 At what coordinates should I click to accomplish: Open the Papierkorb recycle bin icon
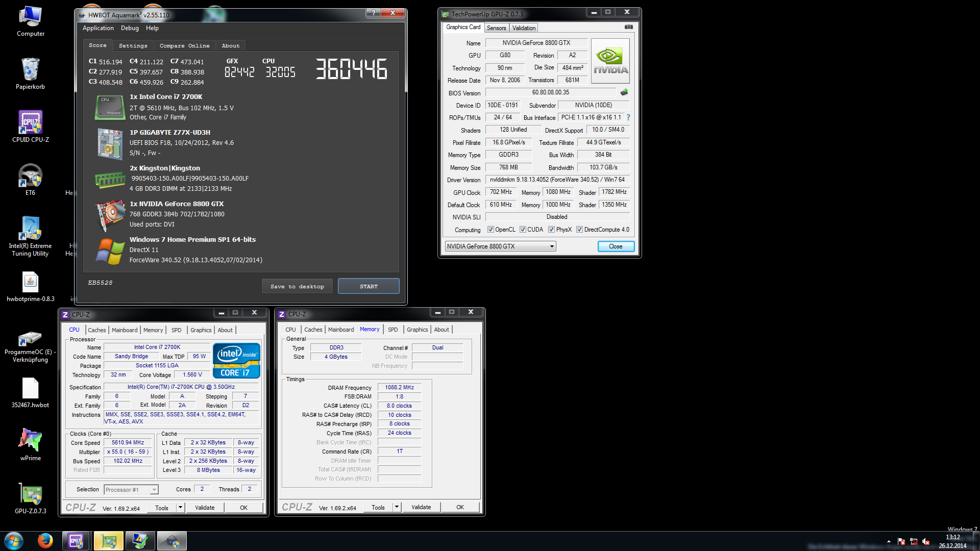point(31,74)
